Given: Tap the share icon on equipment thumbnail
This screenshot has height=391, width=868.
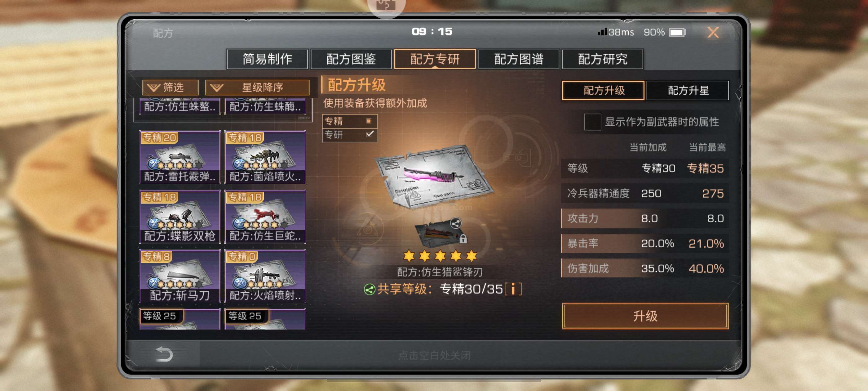Looking at the screenshot, I should [455, 223].
